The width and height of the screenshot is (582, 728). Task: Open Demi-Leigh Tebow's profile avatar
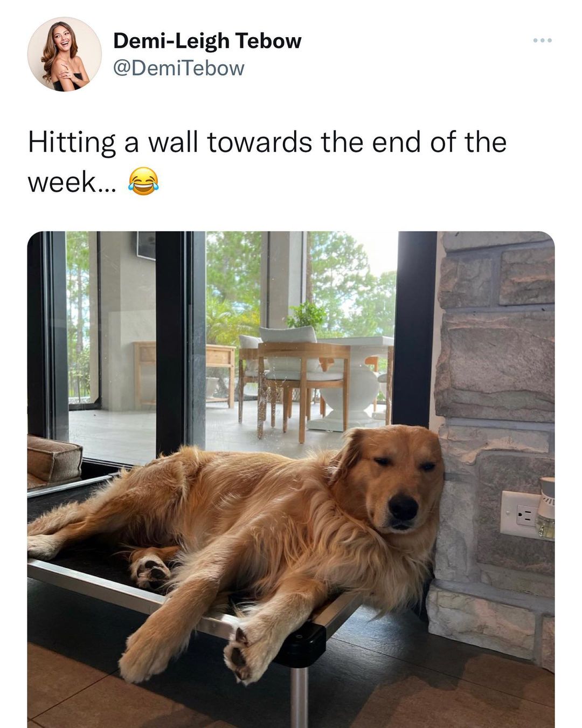[65, 54]
